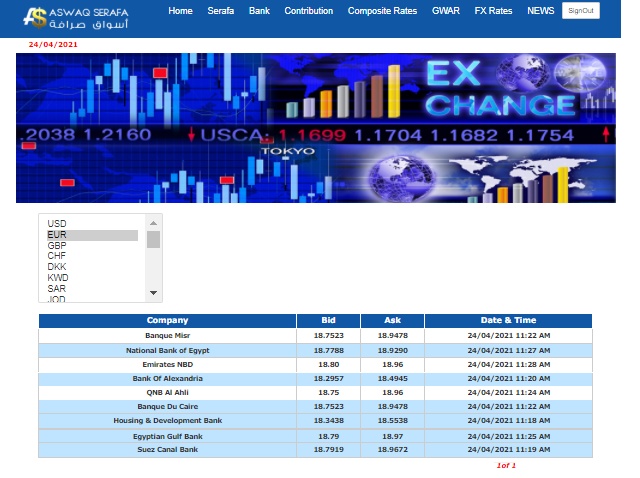Click the Date & Time column header
Screen dimensions: 640x478
point(509,320)
